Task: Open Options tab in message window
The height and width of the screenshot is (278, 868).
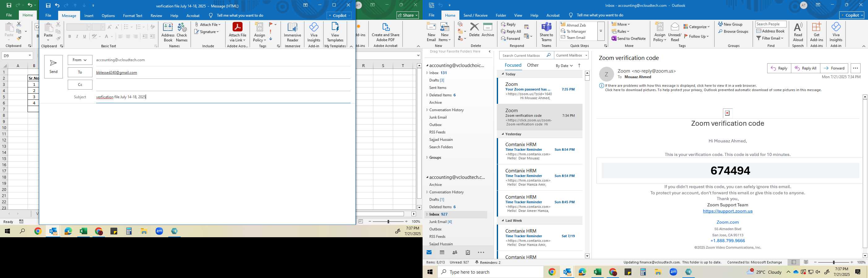Action: 108,15
